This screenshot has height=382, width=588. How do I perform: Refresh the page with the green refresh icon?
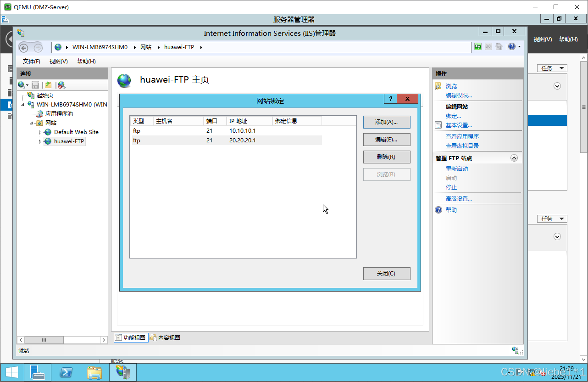[x=478, y=47]
